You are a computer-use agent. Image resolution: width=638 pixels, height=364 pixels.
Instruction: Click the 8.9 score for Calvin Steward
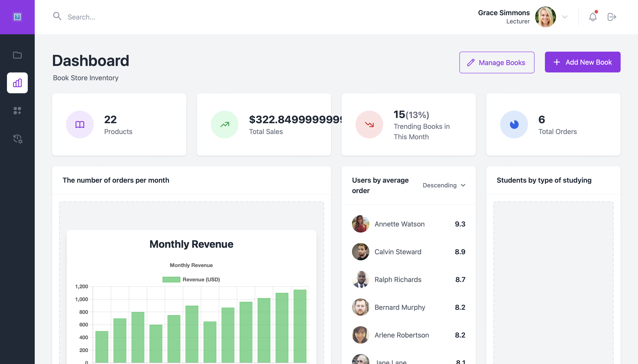click(x=460, y=252)
